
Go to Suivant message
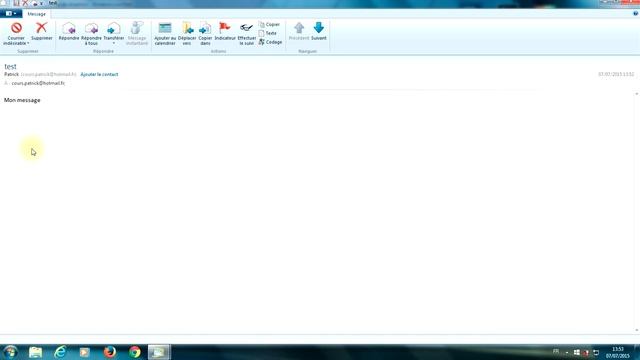(319, 31)
